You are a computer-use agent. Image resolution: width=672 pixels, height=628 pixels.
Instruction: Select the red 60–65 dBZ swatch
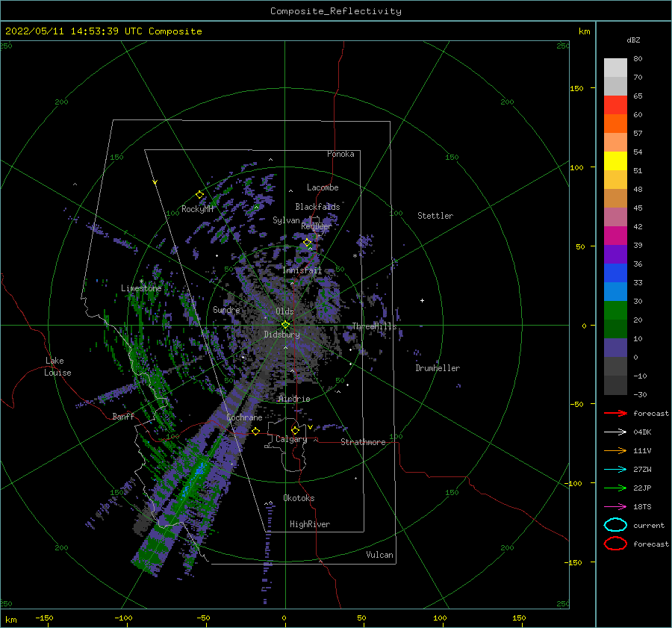[615, 105]
